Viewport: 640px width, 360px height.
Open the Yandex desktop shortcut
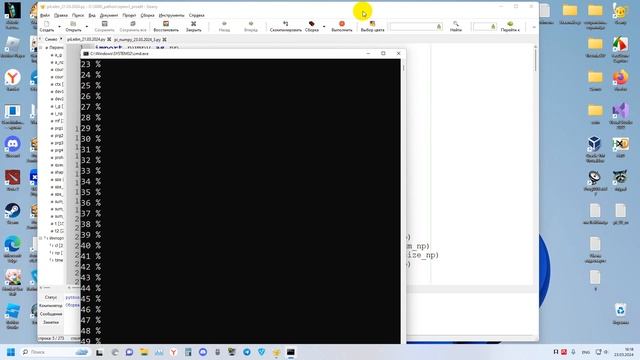point(13,80)
